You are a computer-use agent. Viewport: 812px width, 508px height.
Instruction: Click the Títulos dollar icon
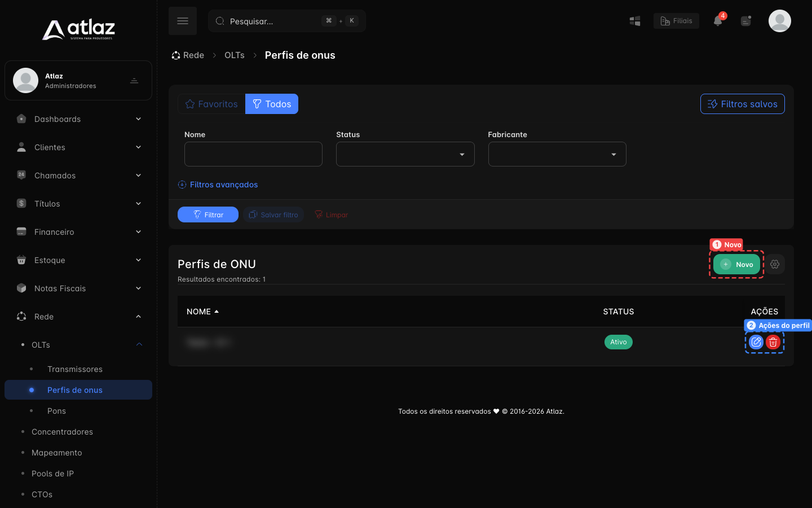tap(21, 203)
